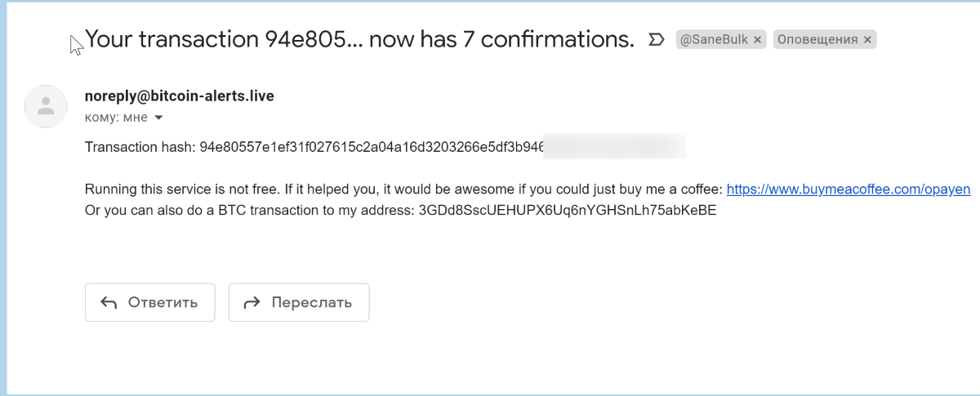Click the "Running this service" sentence
Image resolution: width=980 pixels, height=396 pixels.
click(327, 189)
